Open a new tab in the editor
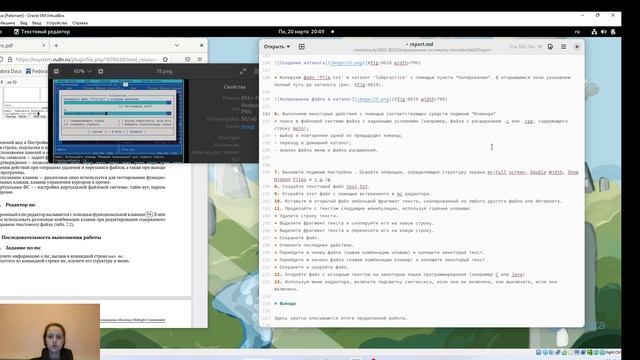 pos(302,47)
